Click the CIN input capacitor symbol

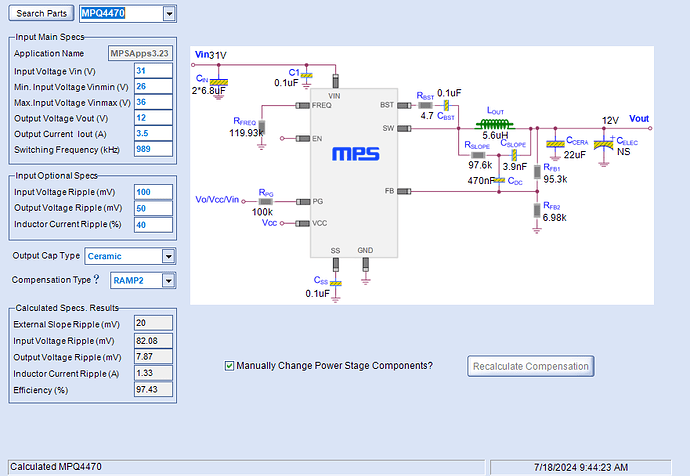tap(218, 82)
